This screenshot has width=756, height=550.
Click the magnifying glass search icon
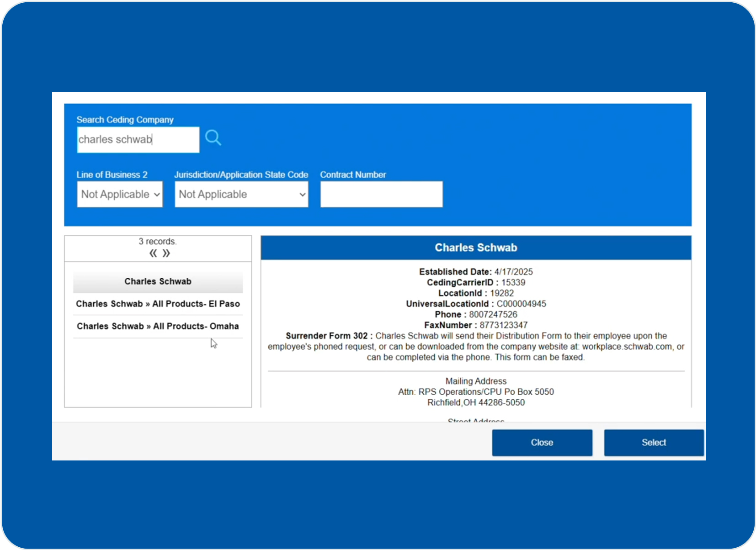[213, 137]
